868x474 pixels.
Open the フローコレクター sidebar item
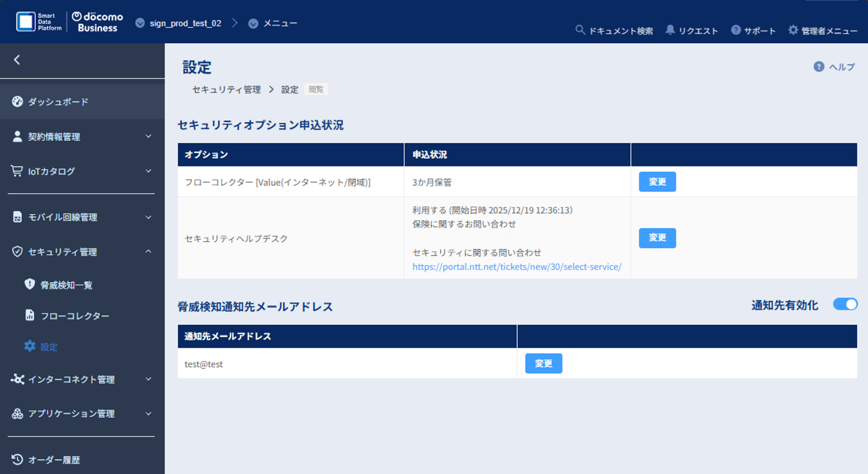[75, 316]
